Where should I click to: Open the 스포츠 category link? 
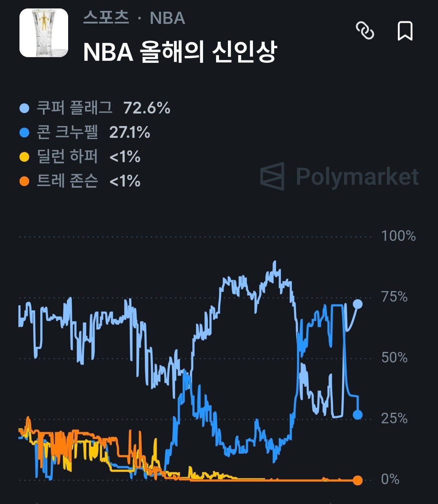coord(106,18)
